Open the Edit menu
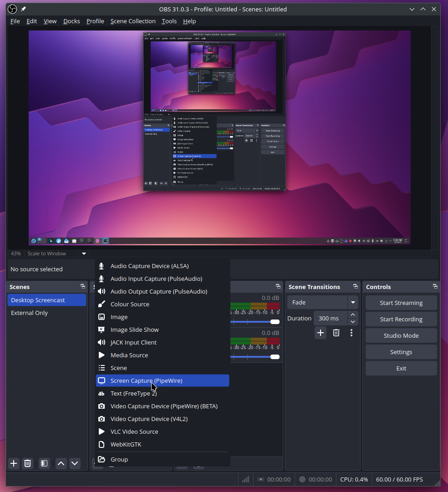The height and width of the screenshot is (492, 448). pos(32,21)
